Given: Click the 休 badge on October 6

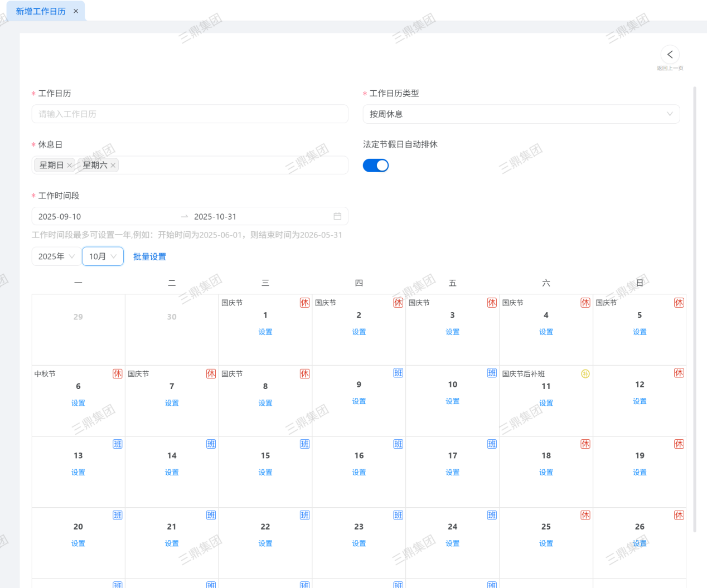Looking at the screenshot, I should point(117,374).
